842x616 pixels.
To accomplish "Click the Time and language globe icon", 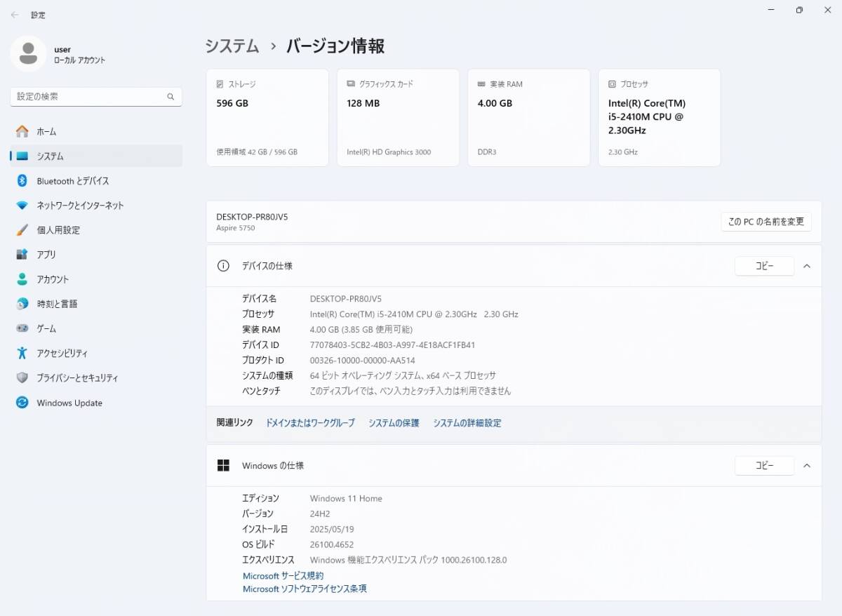I will tap(22, 304).
